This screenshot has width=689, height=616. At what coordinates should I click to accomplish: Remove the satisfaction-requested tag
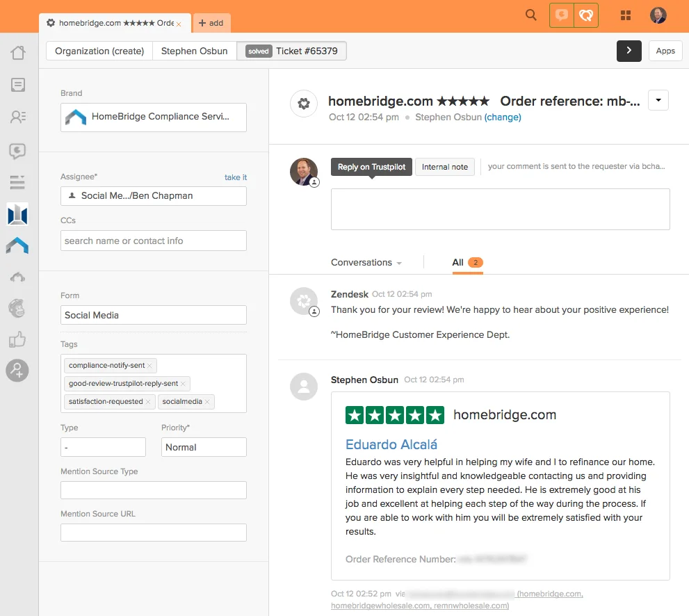point(148,402)
